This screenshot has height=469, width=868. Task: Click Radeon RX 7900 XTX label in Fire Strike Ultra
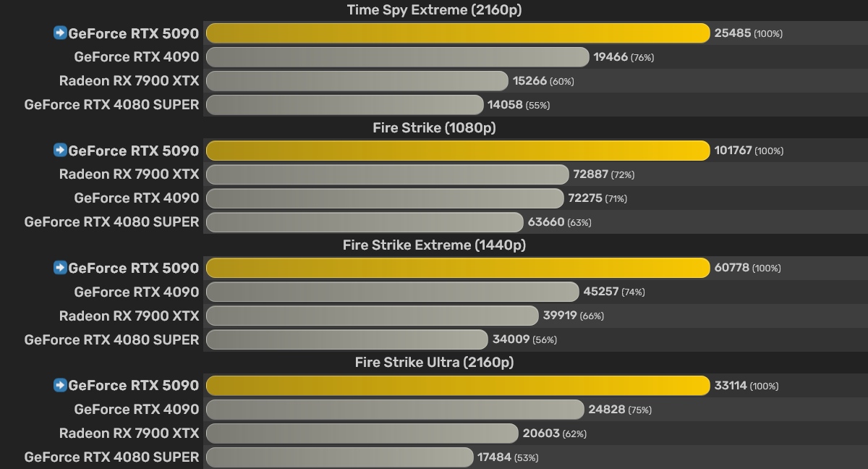coord(129,433)
